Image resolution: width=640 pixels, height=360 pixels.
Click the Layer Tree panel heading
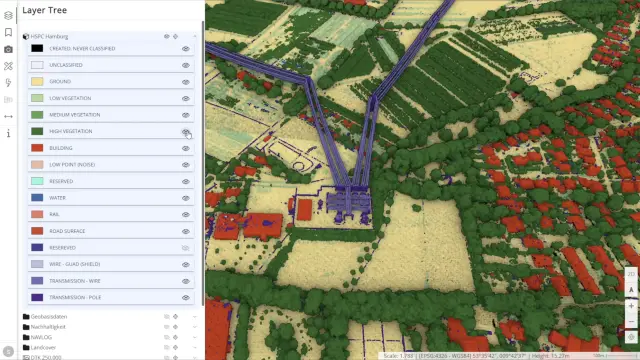[x=44, y=10]
